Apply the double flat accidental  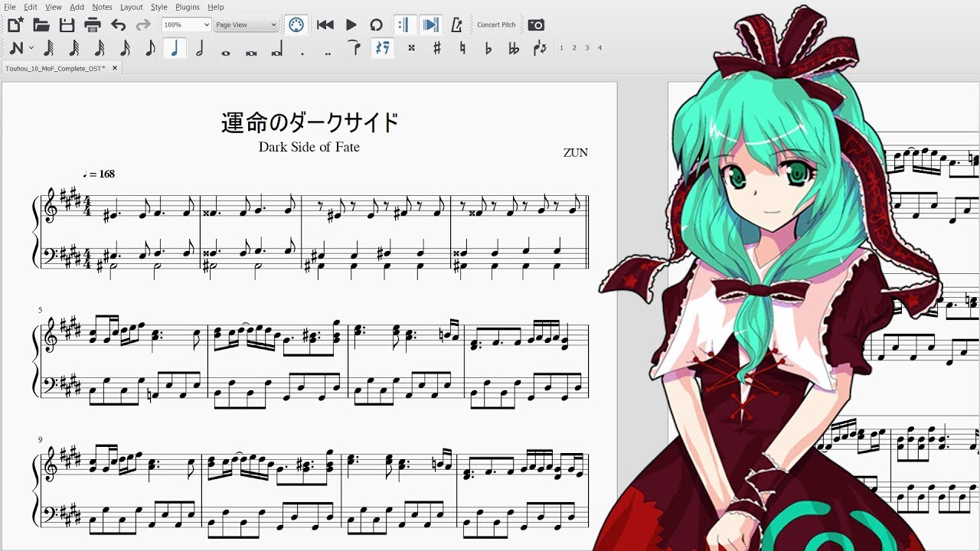(514, 48)
